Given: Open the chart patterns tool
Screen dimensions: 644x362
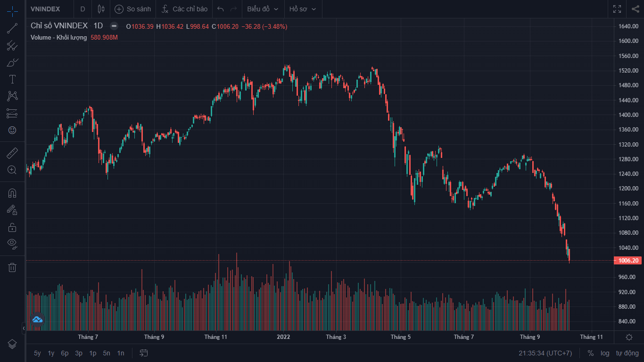Looking at the screenshot, I should click(x=12, y=96).
